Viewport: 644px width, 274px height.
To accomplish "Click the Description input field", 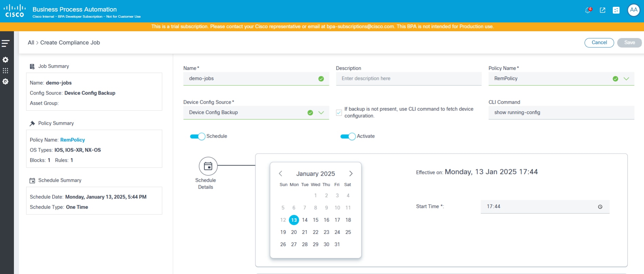I will point(409,79).
